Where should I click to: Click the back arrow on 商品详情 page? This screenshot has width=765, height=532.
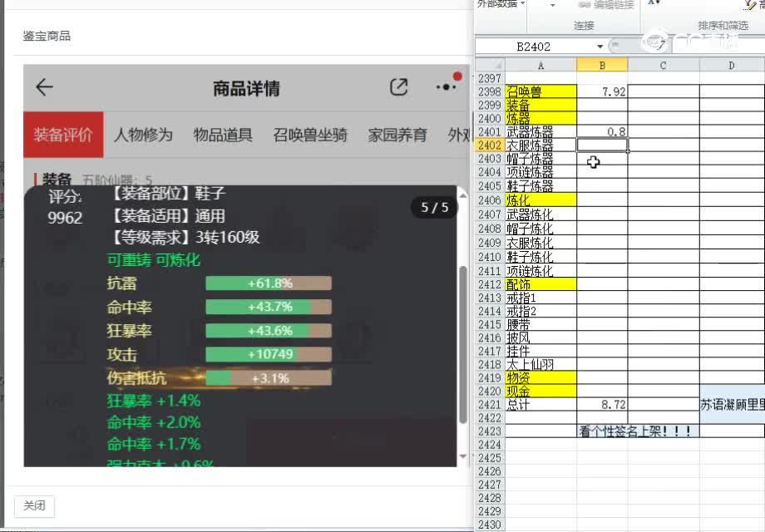[x=43, y=87]
